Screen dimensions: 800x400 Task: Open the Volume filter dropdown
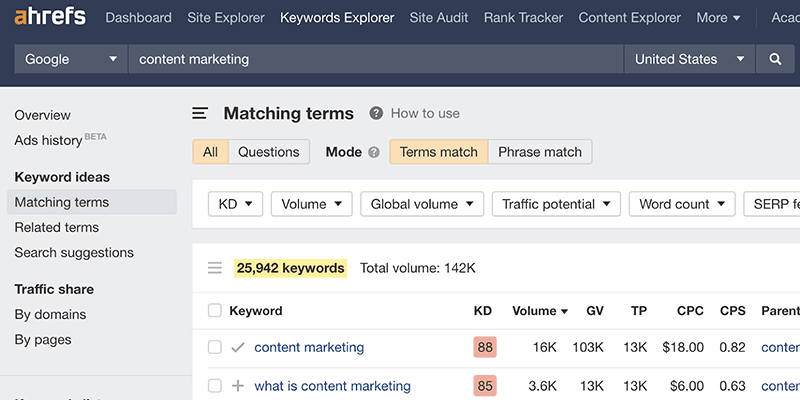(311, 204)
